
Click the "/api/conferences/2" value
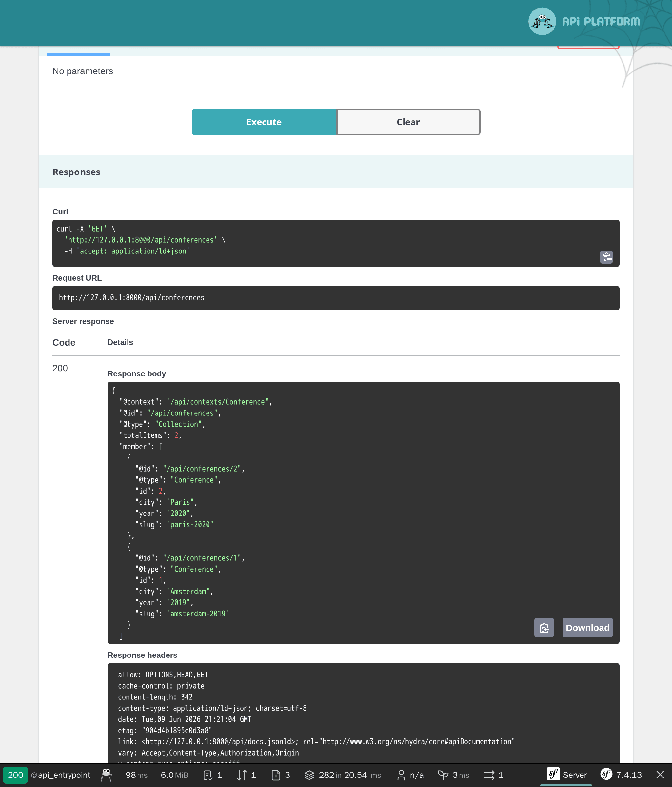(x=202, y=469)
